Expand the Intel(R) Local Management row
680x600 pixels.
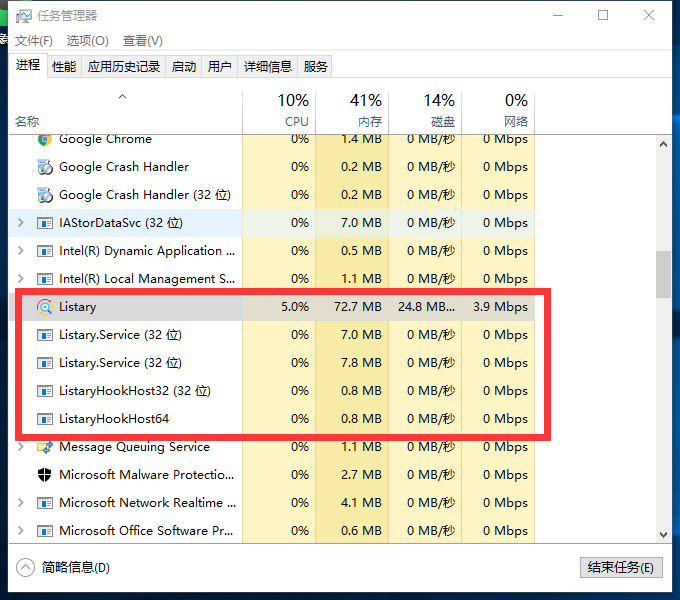(20, 278)
